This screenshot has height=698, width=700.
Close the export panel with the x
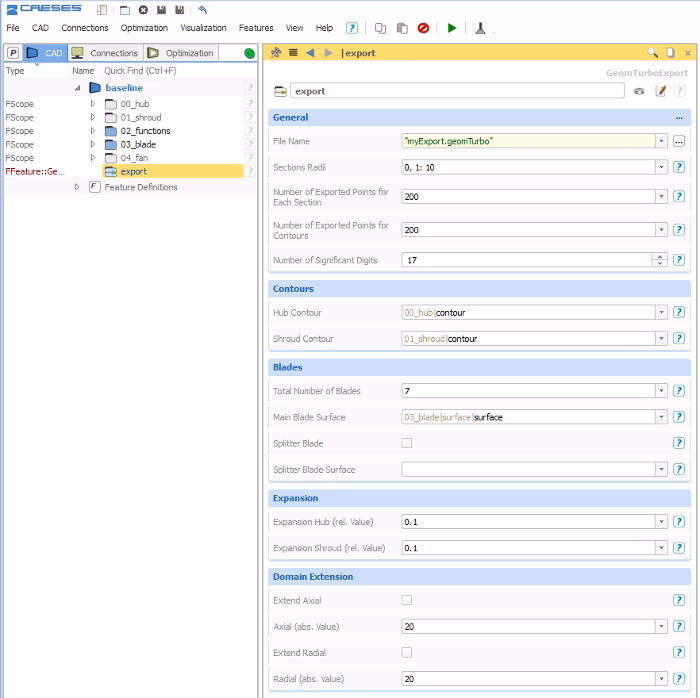coord(688,53)
